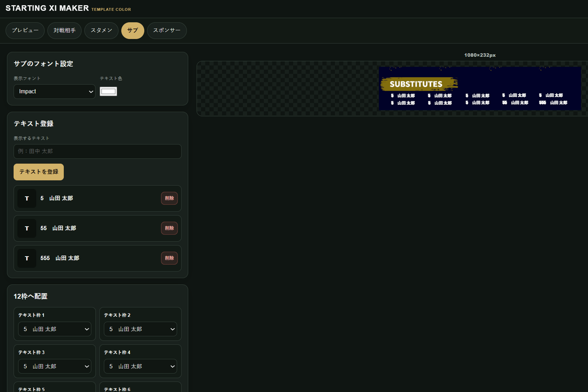The image size is (588, 392).
Task: Expand the テキスト枠1 dropdown
Action: click(55, 329)
